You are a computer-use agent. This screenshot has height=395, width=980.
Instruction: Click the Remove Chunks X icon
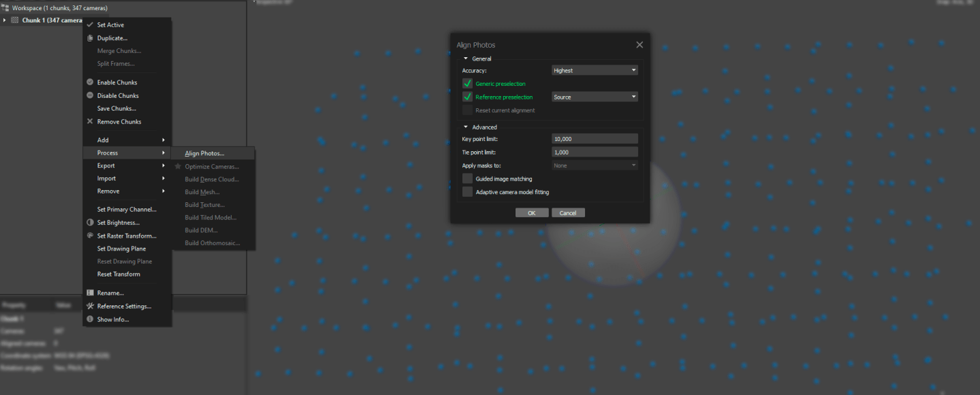[90, 122]
